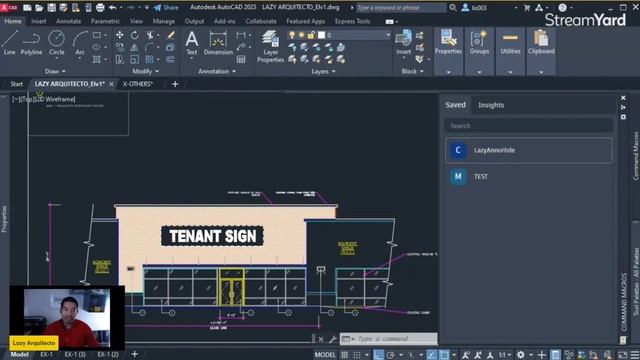
Task: Expand the Annotation panel
Action: pyautogui.click(x=217, y=71)
